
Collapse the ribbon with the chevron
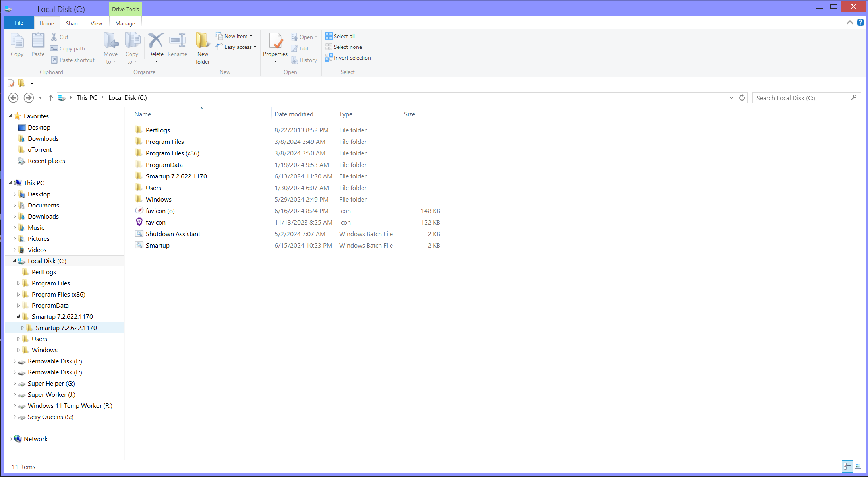point(850,23)
